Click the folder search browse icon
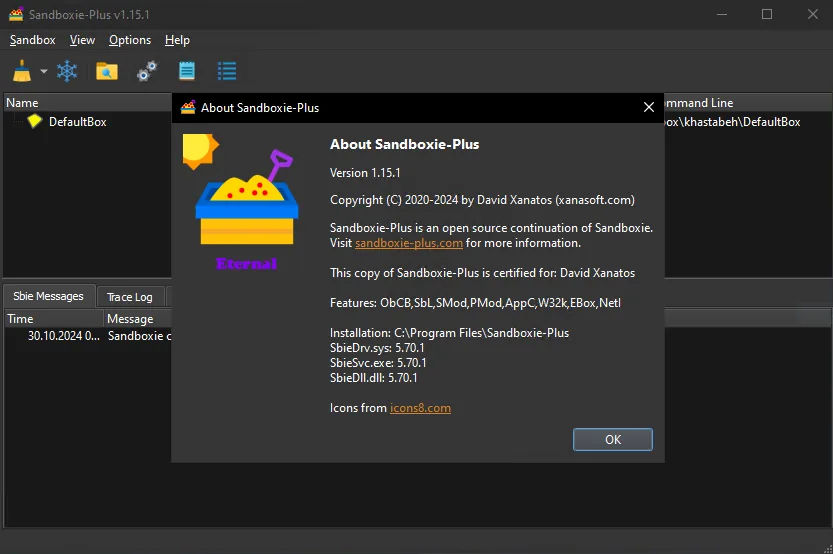This screenshot has width=833, height=554. coord(107,71)
